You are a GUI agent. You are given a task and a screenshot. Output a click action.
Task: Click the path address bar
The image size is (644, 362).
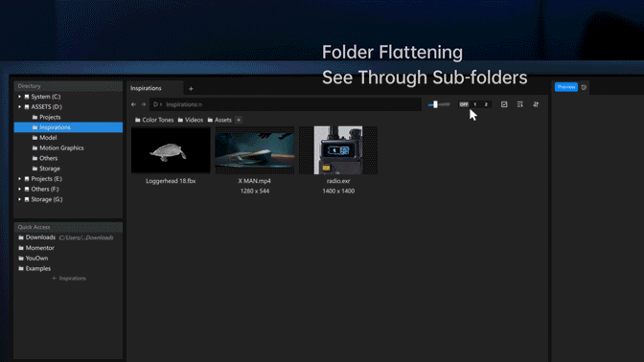pos(286,104)
